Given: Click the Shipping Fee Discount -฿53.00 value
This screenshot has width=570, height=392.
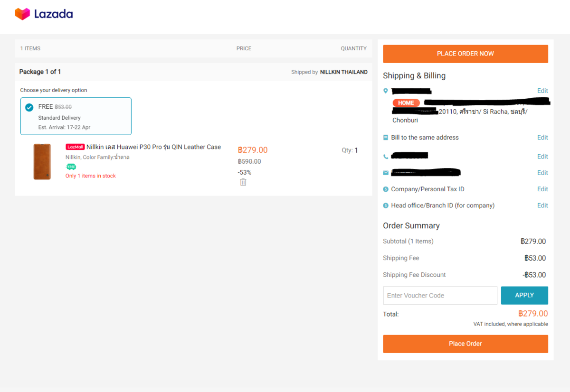Looking at the screenshot, I should [x=534, y=275].
